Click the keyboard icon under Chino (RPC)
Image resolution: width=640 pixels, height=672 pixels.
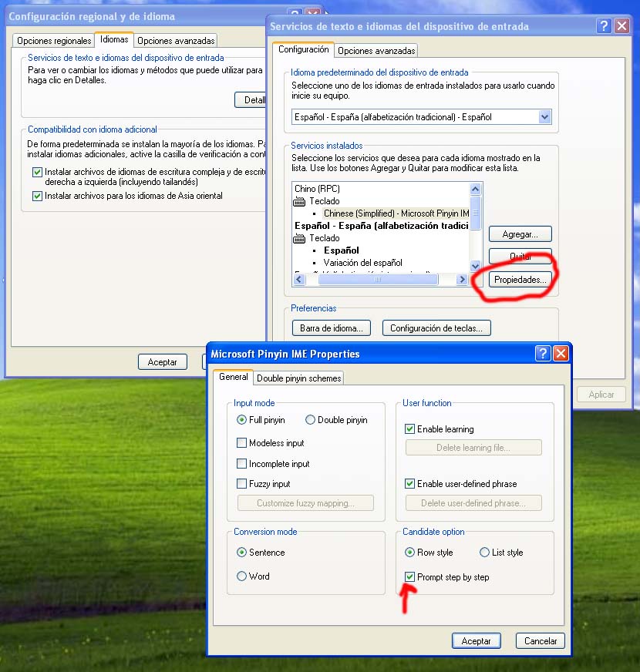pyautogui.click(x=299, y=201)
